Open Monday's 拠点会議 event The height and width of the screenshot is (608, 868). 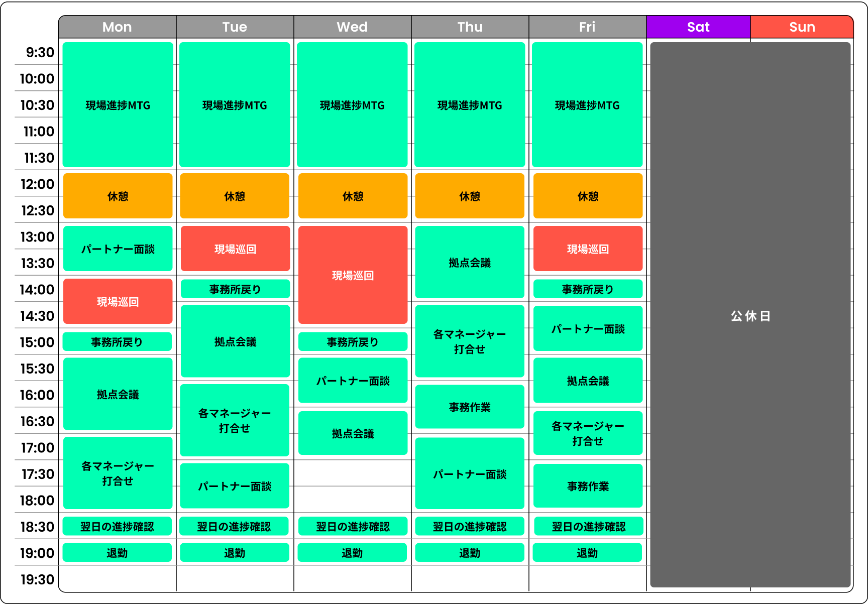pyautogui.click(x=118, y=394)
